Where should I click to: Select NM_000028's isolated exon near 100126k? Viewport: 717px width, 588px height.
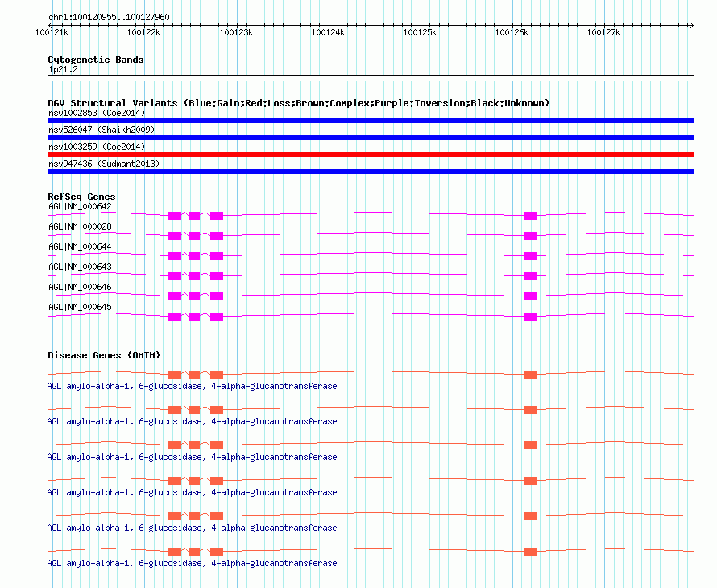point(530,236)
